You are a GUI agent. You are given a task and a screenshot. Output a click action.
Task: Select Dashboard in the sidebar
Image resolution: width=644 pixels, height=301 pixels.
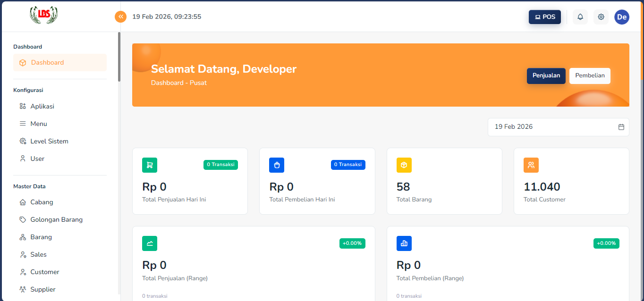click(x=60, y=62)
